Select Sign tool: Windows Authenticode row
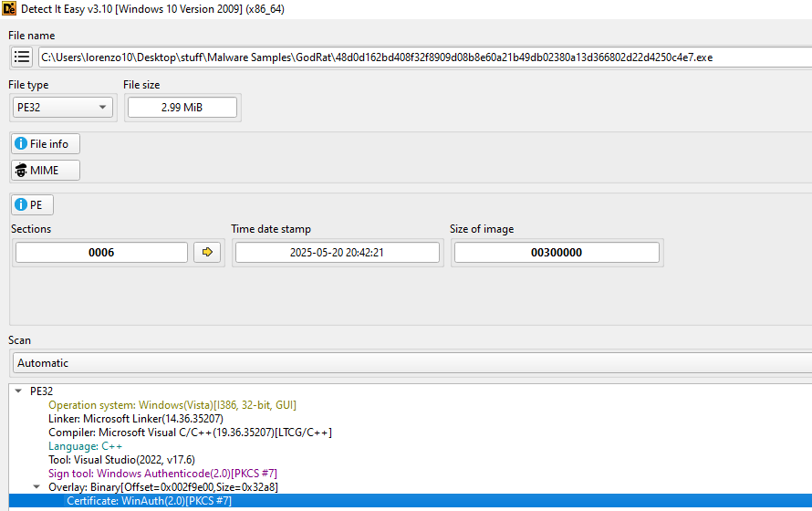 pos(162,474)
